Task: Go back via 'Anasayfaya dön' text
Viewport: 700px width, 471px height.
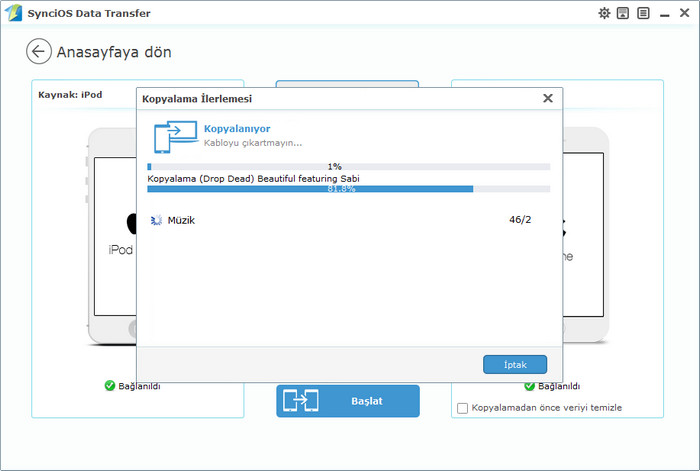Action: [x=114, y=52]
